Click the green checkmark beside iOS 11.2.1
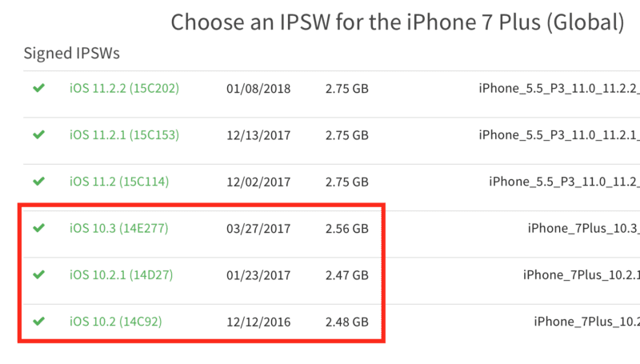The image size is (640, 364). (38, 134)
